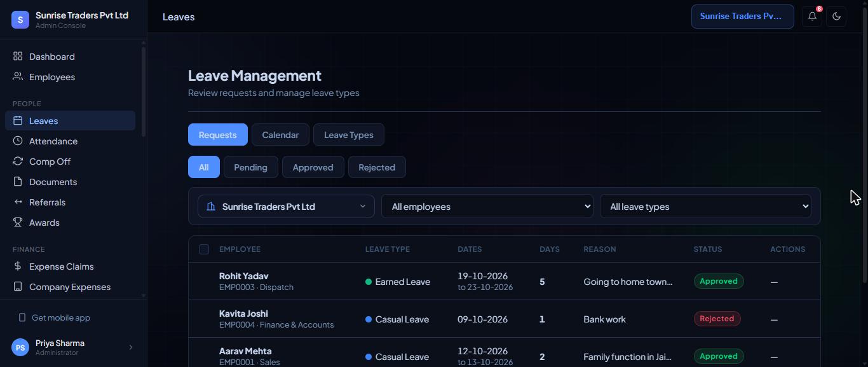
Task: Open the All leave types dropdown
Action: (705, 207)
